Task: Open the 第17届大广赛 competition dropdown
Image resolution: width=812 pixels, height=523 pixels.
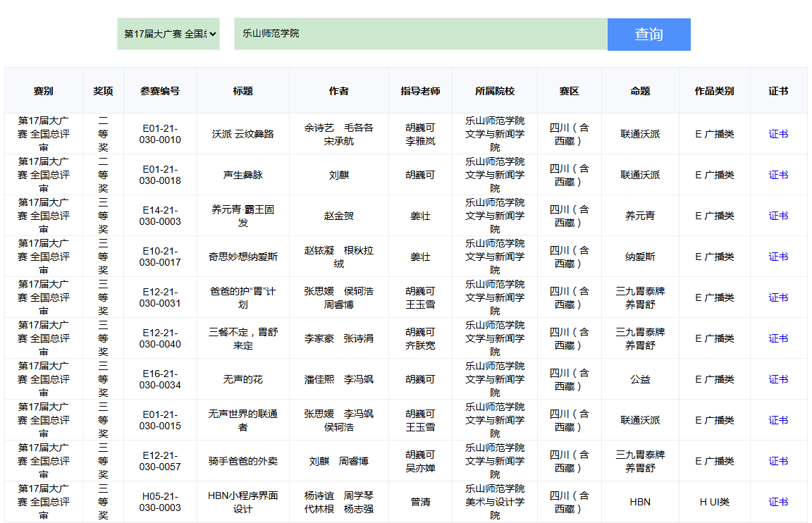Action: tap(168, 34)
